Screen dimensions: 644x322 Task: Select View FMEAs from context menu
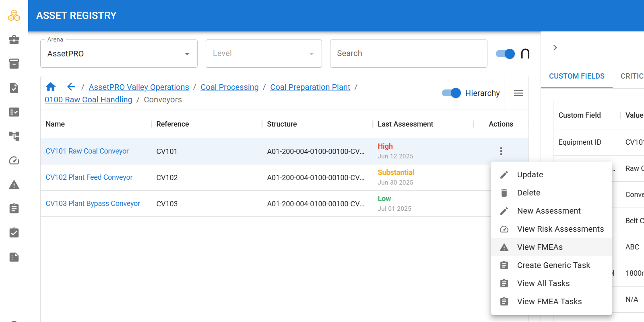click(551, 247)
